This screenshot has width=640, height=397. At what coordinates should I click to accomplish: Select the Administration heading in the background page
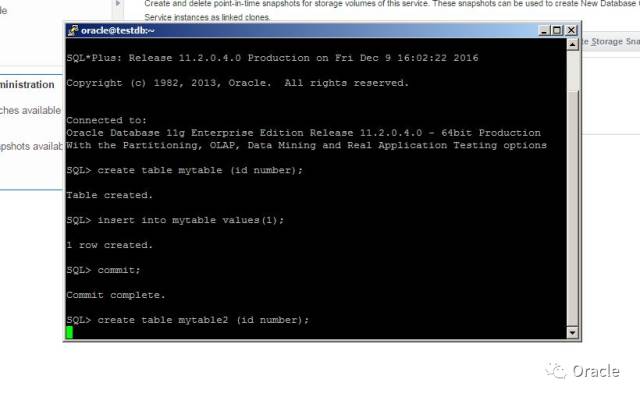click(27, 84)
